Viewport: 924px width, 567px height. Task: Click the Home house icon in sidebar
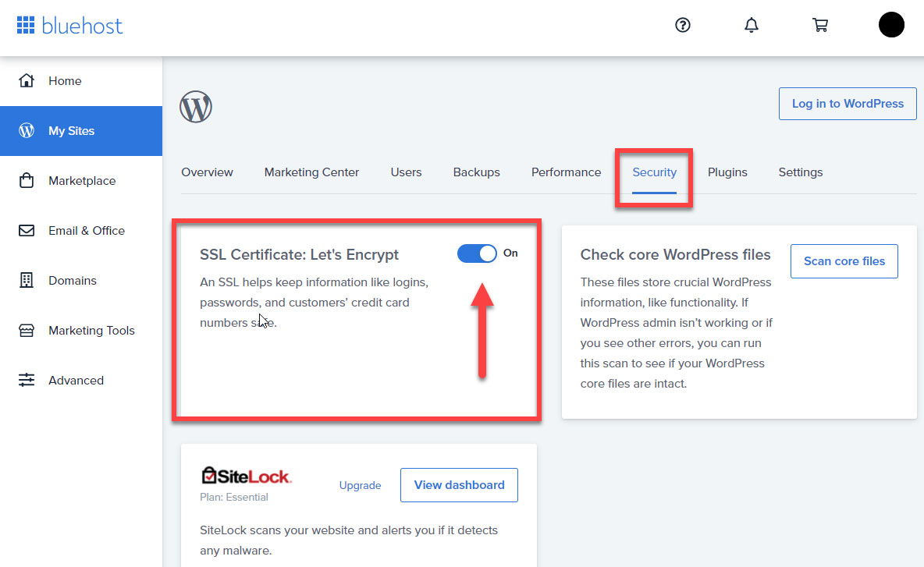click(27, 80)
